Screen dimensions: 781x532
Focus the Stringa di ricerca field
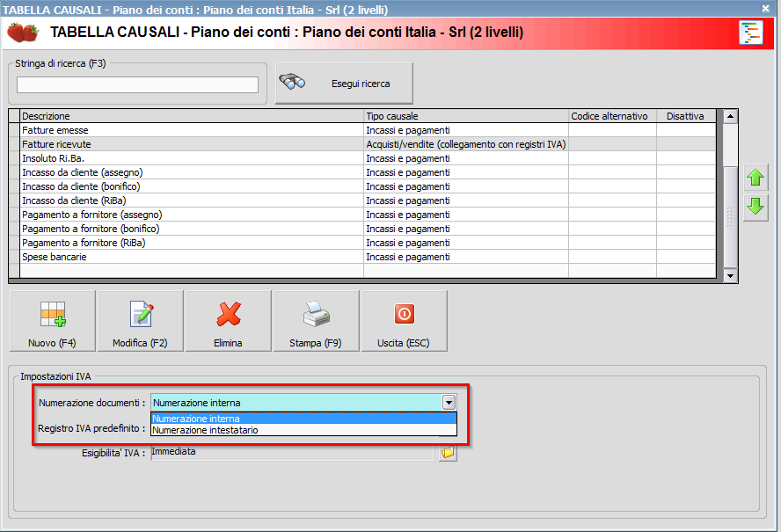click(x=137, y=84)
